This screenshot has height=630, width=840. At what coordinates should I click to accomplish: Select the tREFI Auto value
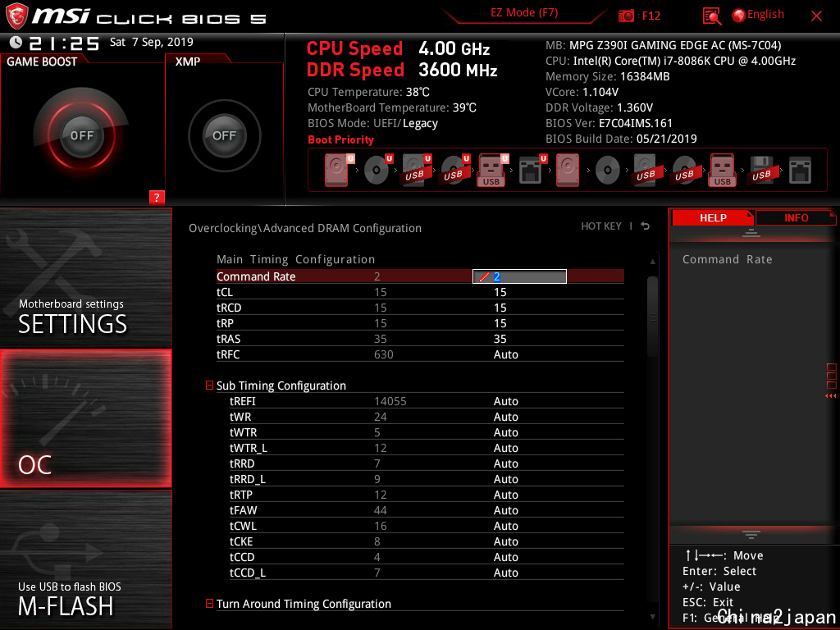pyautogui.click(x=505, y=401)
